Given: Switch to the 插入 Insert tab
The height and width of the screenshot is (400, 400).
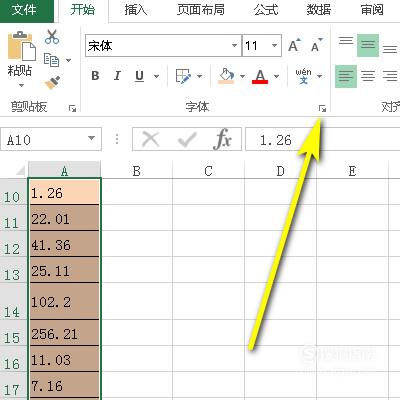Looking at the screenshot, I should (136, 10).
